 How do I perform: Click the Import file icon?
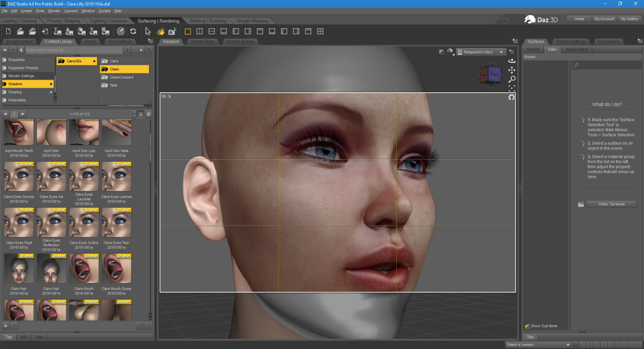click(45, 31)
